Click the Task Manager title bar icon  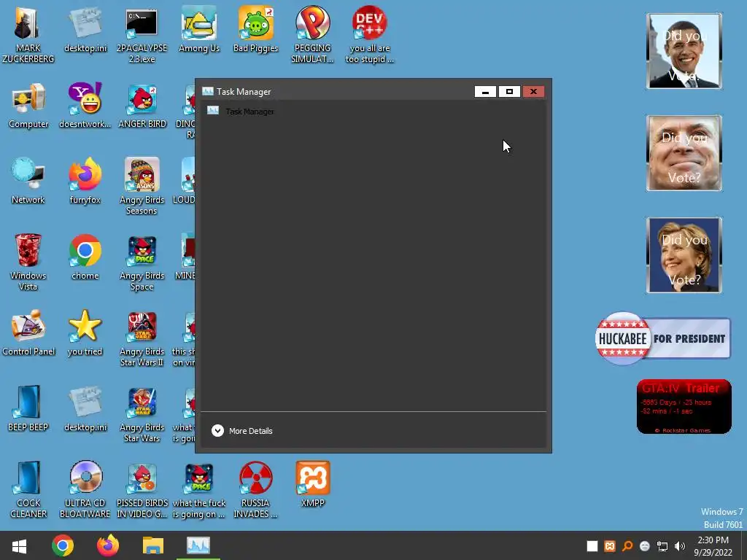(208, 91)
